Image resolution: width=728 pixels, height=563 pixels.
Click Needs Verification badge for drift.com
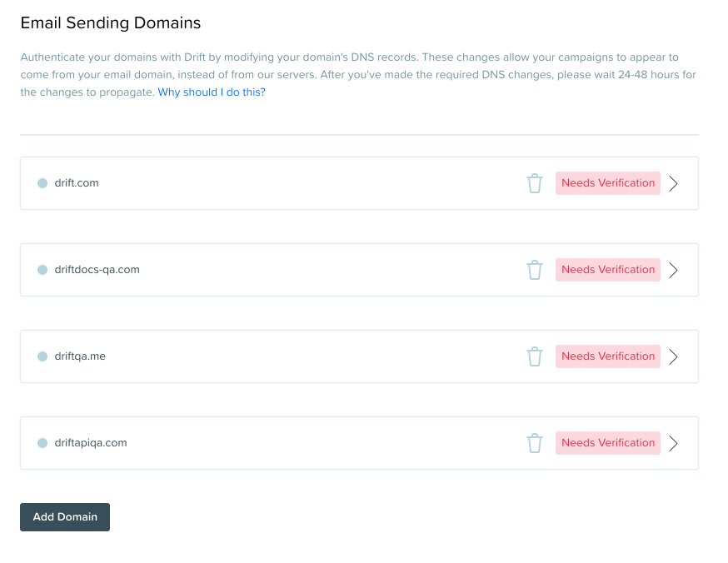608,183
